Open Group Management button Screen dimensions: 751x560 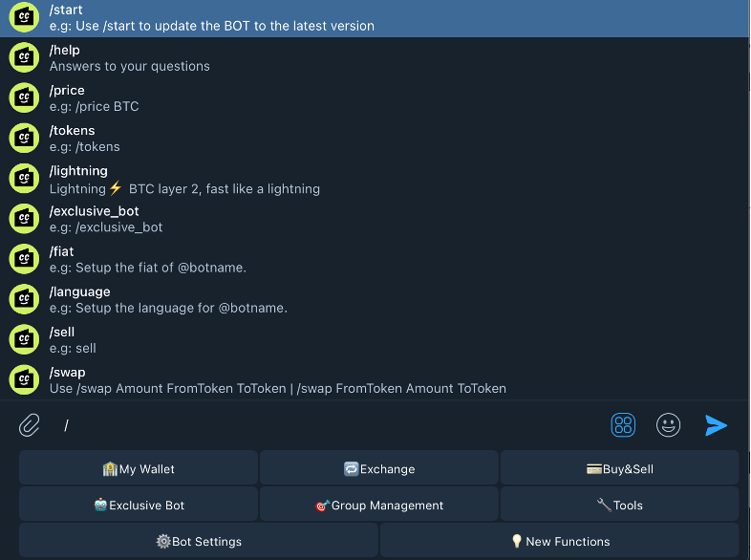click(379, 506)
